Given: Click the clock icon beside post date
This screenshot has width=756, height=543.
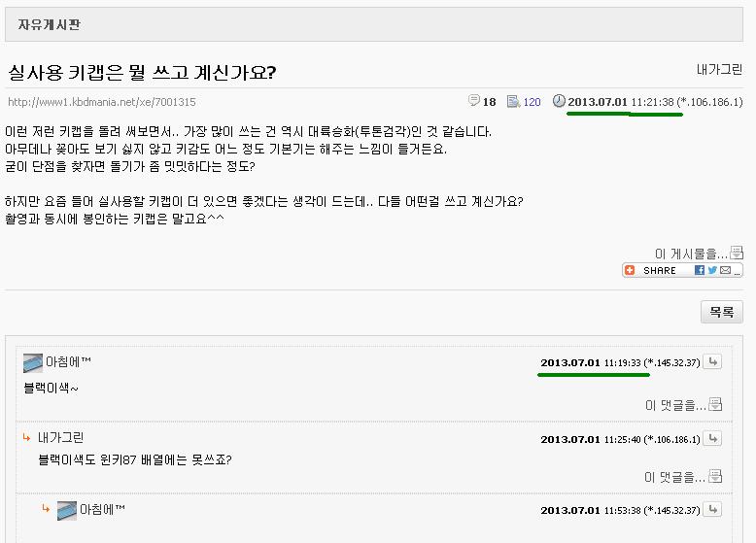Looking at the screenshot, I should point(559,101).
